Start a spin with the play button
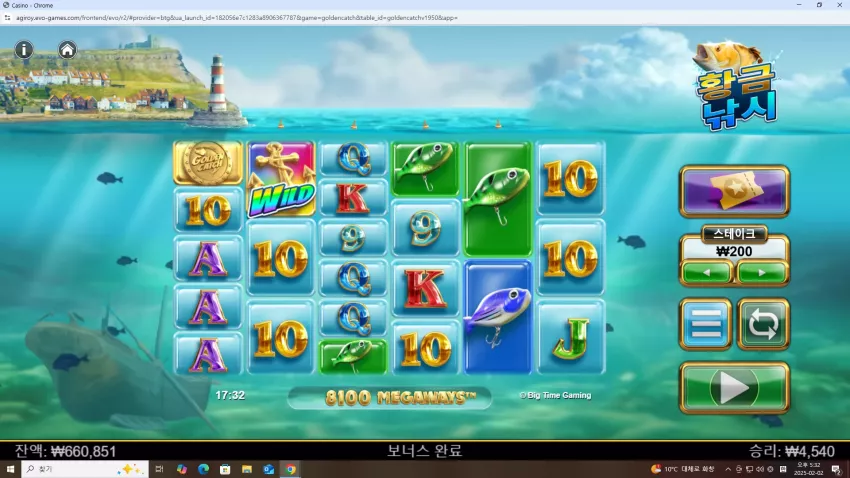Screen dimensions: 850x478 735,388
